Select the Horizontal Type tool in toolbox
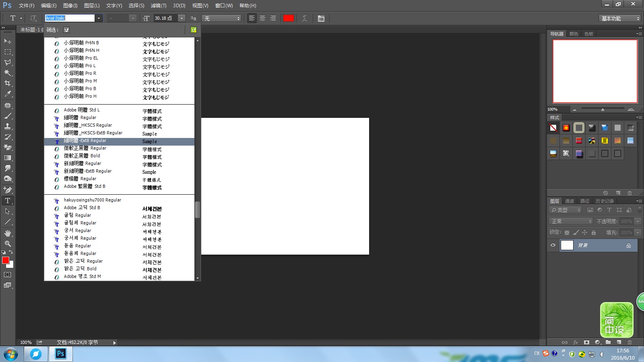This screenshot has height=362, width=644. point(8,200)
